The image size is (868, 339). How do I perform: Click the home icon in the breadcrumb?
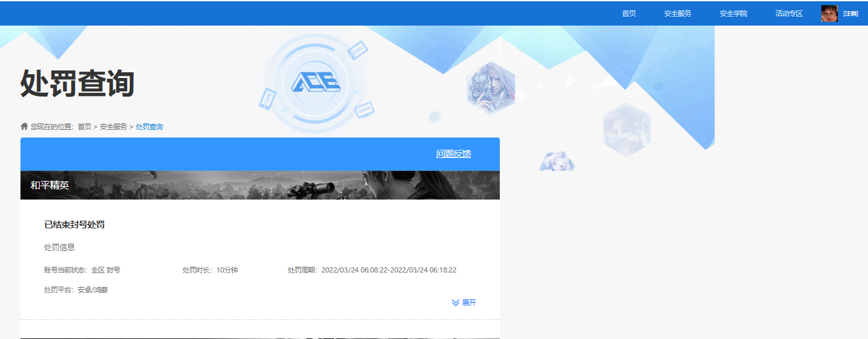click(x=24, y=127)
